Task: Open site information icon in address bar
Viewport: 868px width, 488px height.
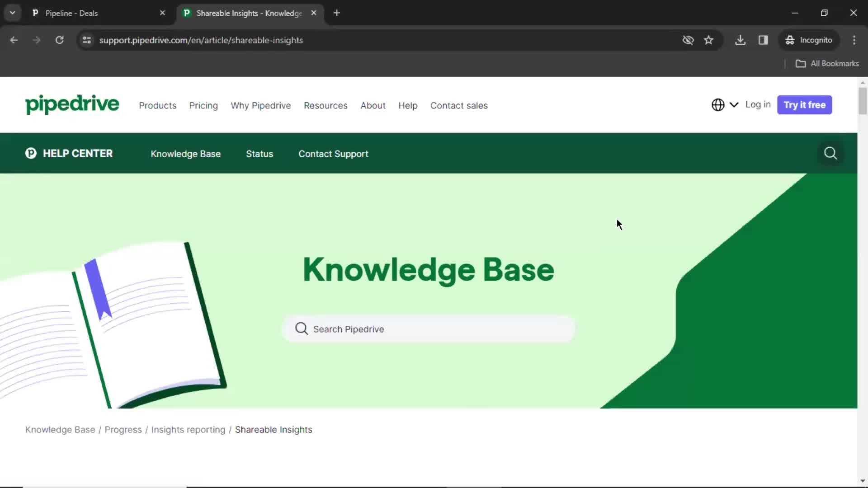Action: (x=87, y=40)
